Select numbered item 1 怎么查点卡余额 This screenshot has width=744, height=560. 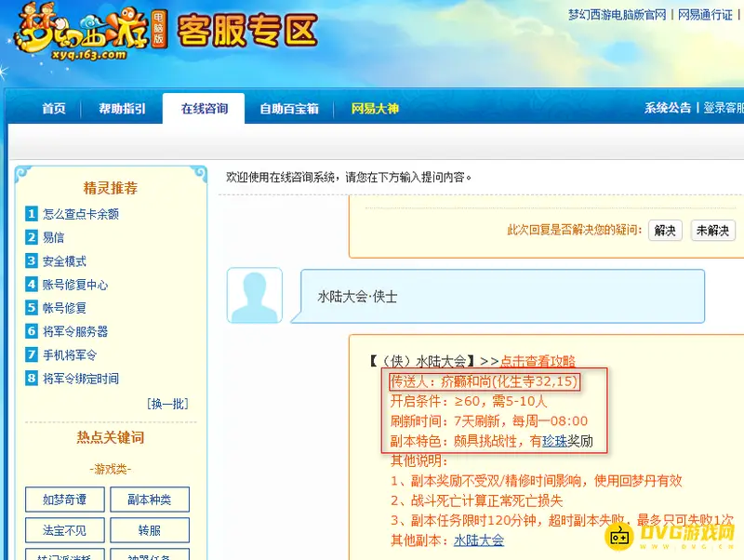[x=73, y=214]
